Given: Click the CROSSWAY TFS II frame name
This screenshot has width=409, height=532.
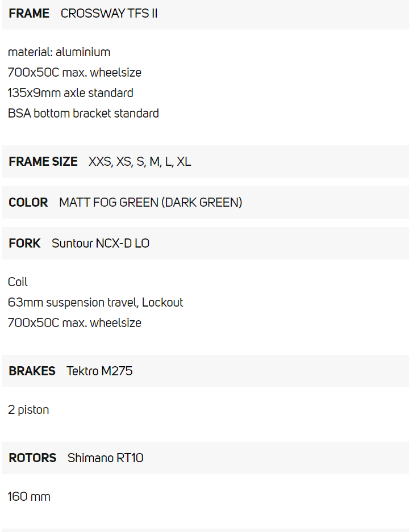Looking at the screenshot, I should coord(109,14).
